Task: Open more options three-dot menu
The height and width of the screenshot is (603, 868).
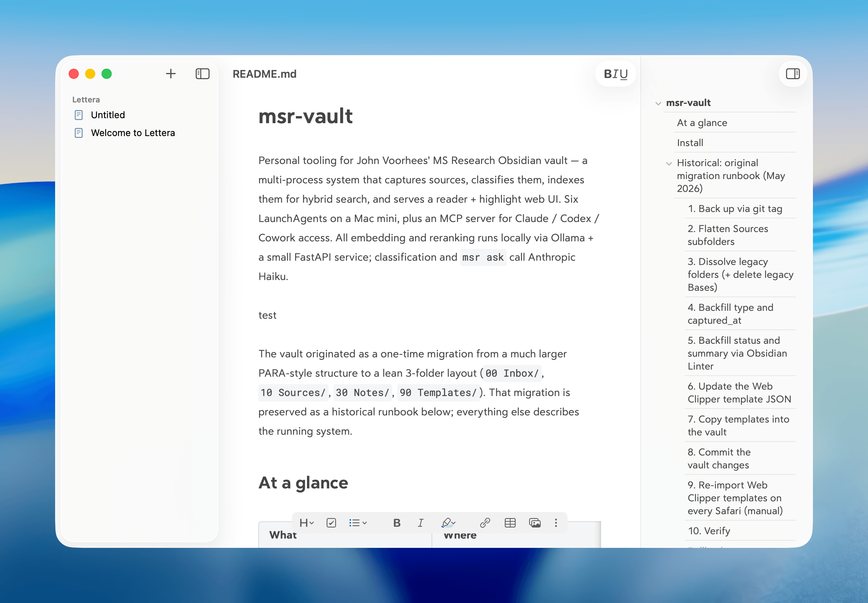Action: [x=556, y=523]
